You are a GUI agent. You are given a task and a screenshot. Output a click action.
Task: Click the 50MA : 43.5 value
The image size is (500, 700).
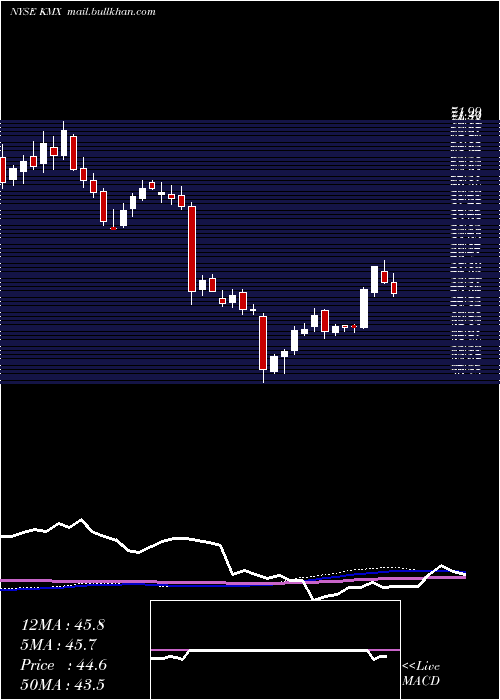pyautogui.click(x=62, y=684)
